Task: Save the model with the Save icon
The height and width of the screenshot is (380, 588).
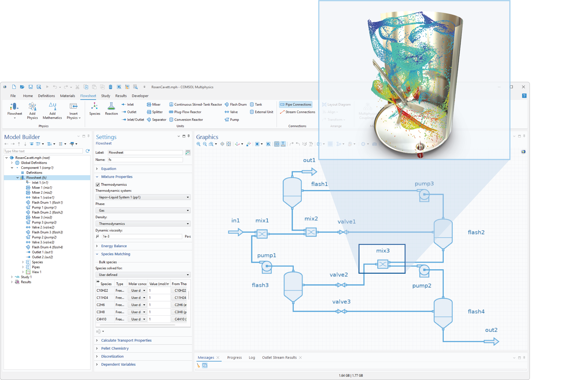Action: click(x=30, y=87)
